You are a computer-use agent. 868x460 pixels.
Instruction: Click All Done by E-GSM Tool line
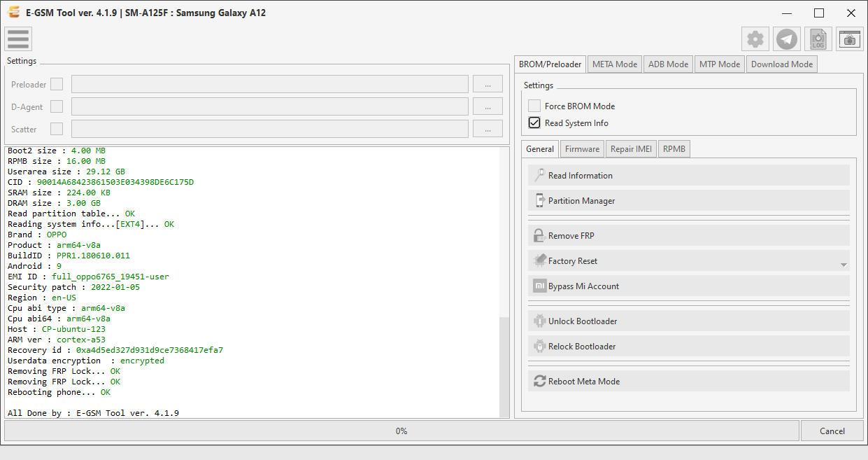tap(93, 413)
